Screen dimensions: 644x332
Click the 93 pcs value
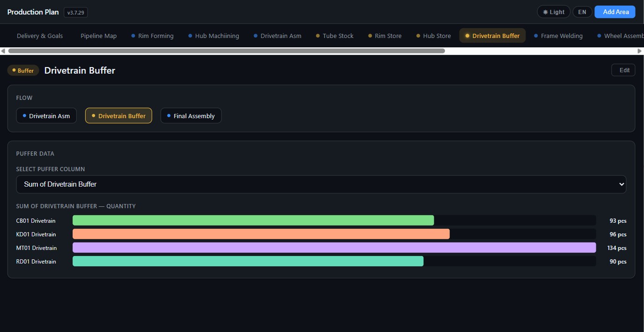click(x=618, y=220)
